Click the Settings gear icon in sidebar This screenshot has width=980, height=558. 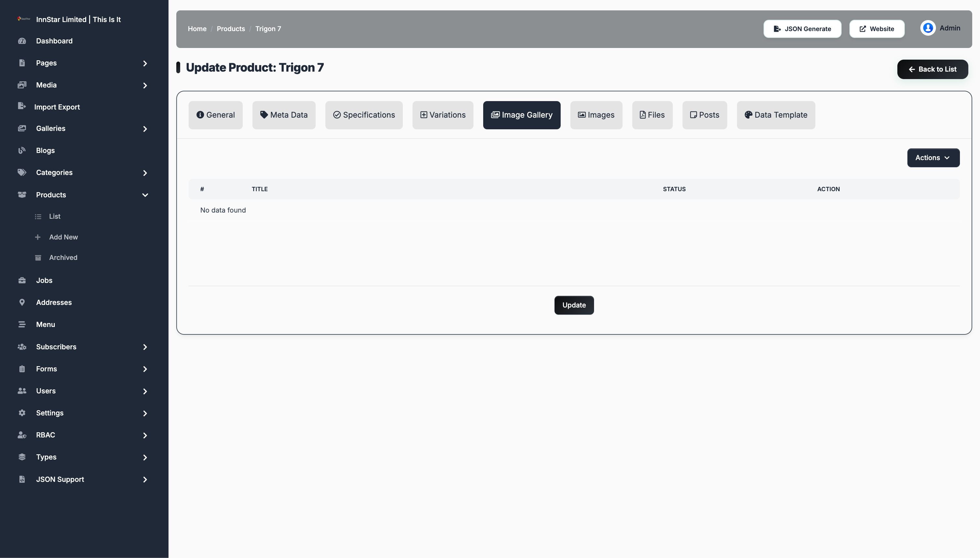(22, 413)
